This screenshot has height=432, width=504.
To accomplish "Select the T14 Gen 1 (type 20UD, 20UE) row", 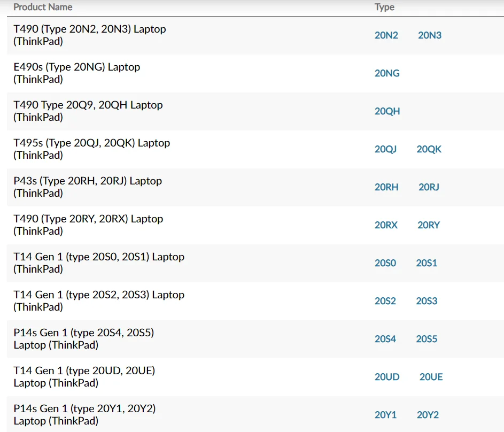I will pyautogui.click(x=255, y=377).
